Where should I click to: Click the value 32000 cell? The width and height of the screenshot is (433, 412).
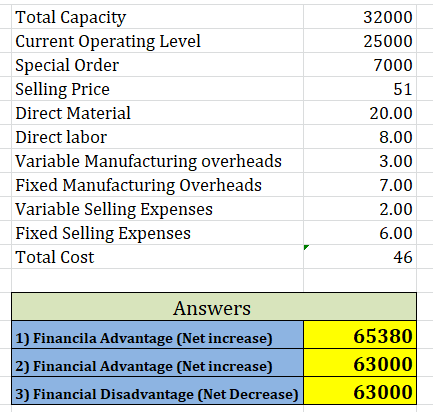pos(360,17)
